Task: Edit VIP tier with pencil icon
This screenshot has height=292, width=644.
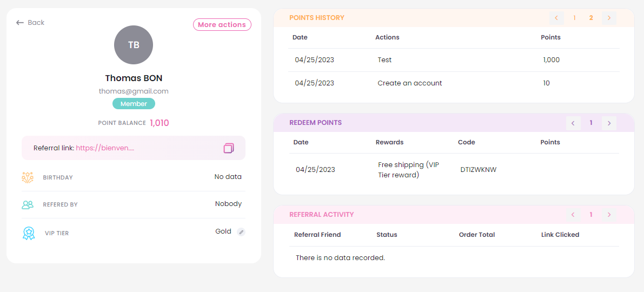Action: (x=242, y=232)
